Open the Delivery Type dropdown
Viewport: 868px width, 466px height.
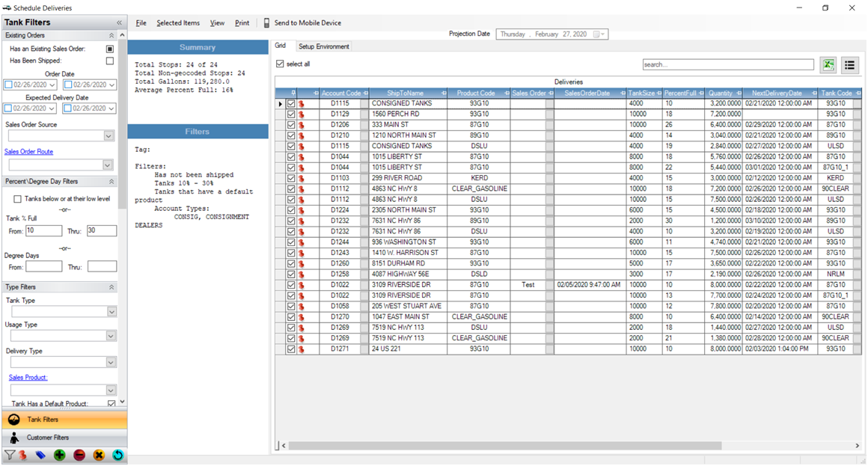click(111, 362)
